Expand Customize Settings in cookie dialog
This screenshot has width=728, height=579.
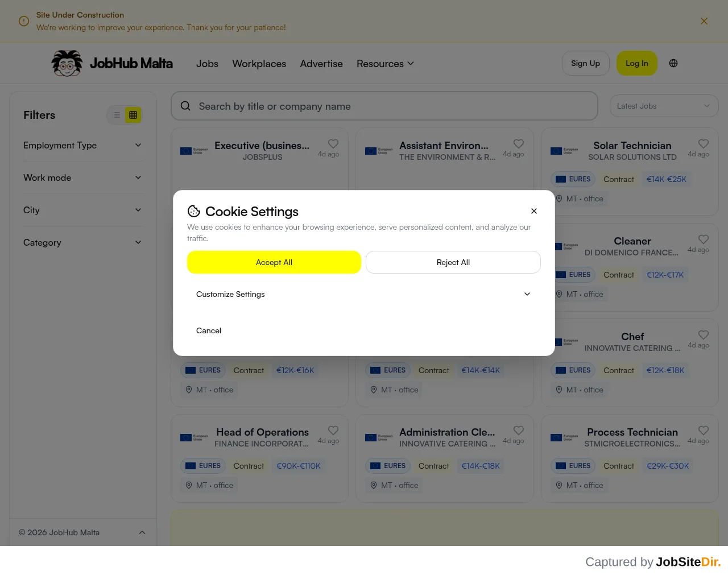[363, 294]
